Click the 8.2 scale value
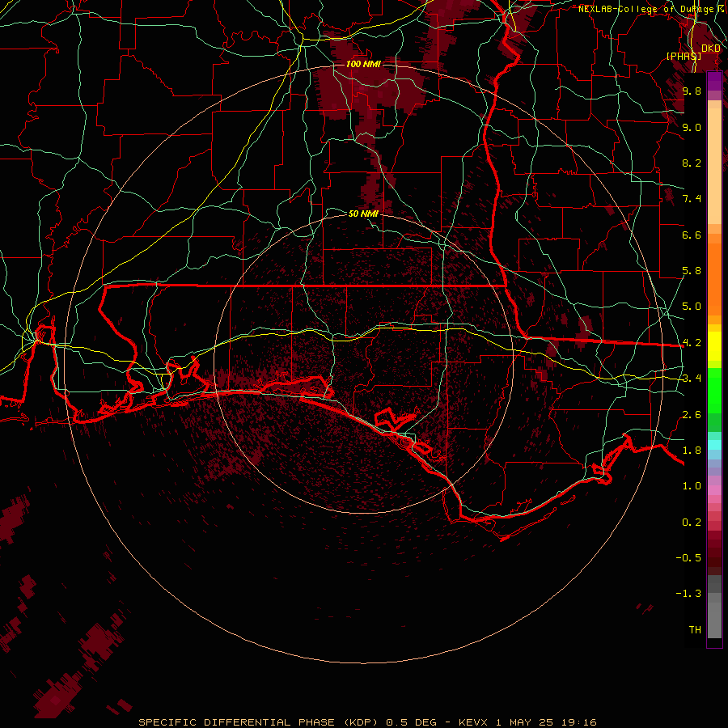728x728 pixels. [x=692, y=163]
